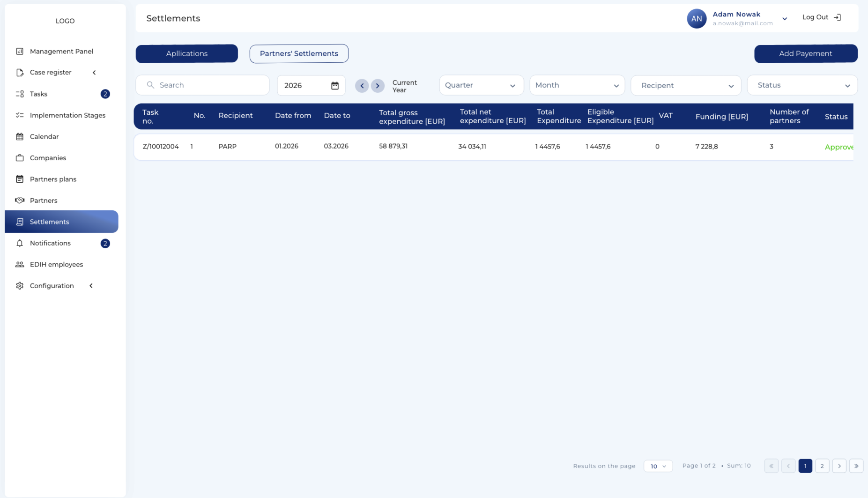868x498 pixels.
Task: Click the Add Payement button
Action: tap(806, 53)
